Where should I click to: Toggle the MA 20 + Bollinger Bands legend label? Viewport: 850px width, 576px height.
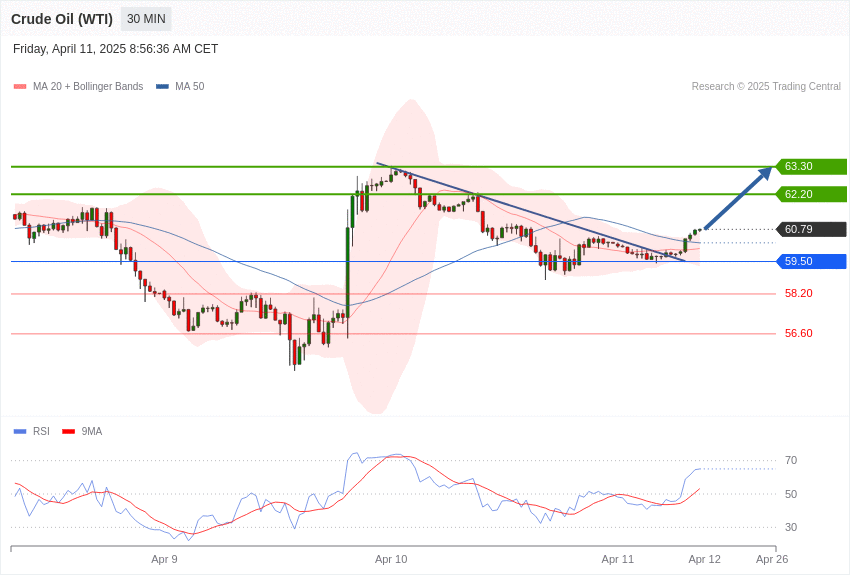(x=88, y=87)
